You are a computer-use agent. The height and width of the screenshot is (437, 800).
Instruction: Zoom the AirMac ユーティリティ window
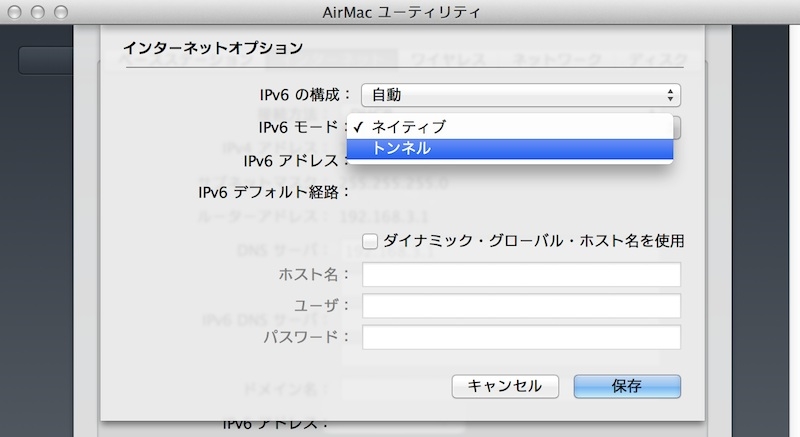pos(61,12)
